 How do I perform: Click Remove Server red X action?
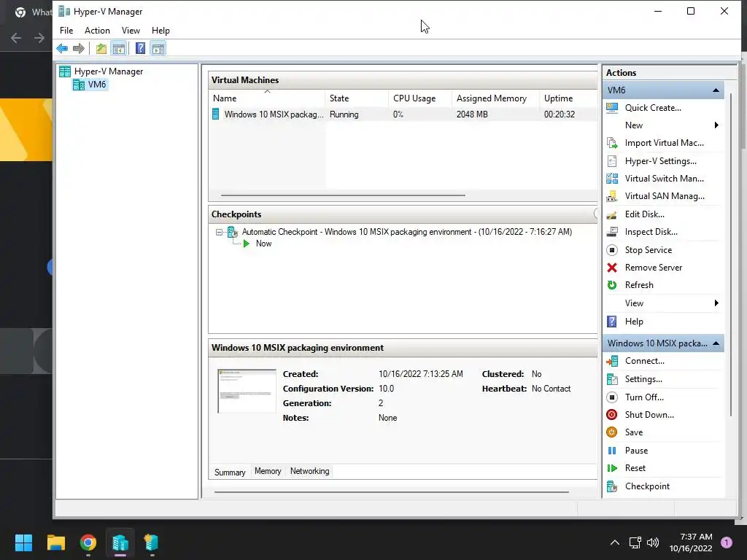(x=654, y=268)
